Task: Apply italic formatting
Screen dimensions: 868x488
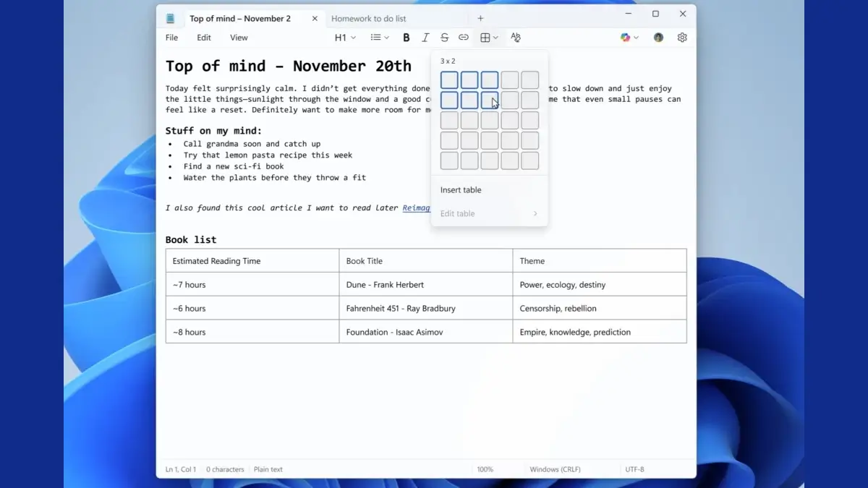Action: pyautogui.click(x=425, y=38)
